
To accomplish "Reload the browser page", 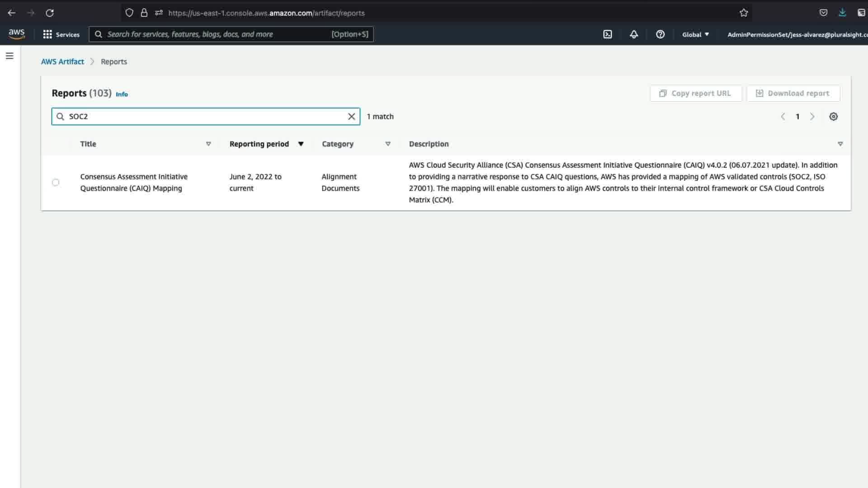I will (50, 13).
